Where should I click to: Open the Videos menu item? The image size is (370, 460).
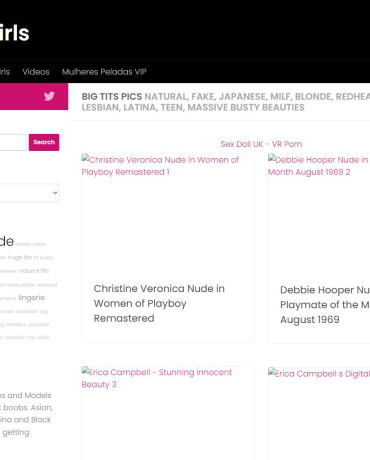pyautogui.click(x=36, y=72)
